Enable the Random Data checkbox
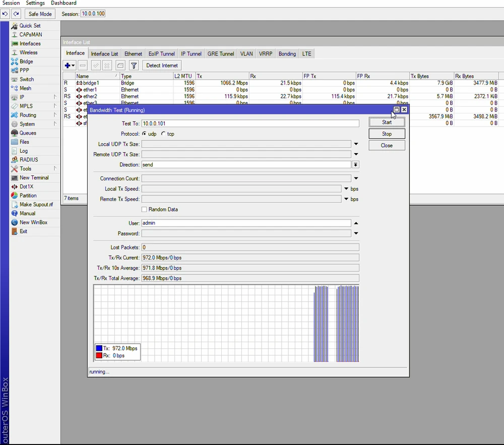The width and height of the screenshot is (504, 445). point(144,209)
